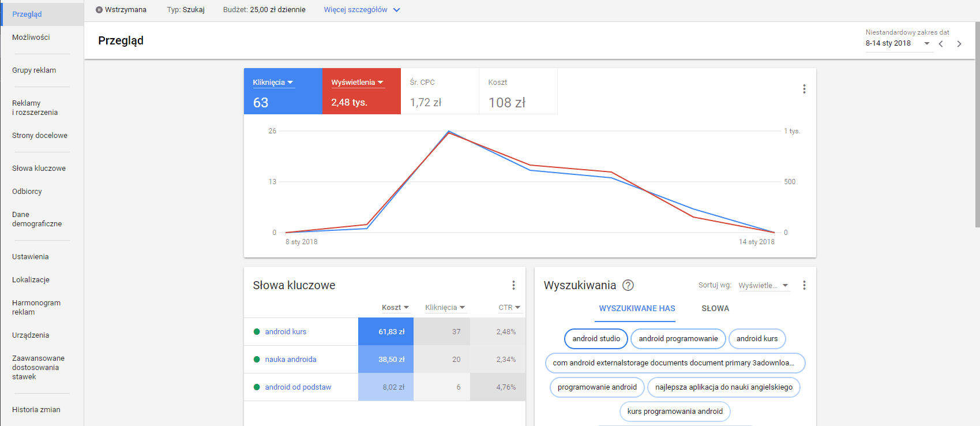Click the programowanie android search term chip

tap(597, 387)
